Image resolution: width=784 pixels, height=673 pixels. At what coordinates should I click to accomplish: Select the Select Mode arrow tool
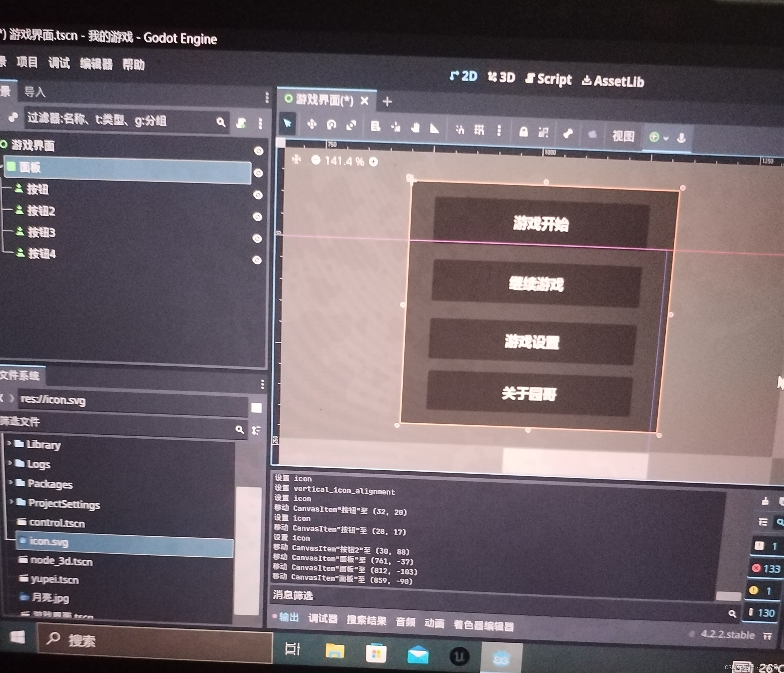[x=288, y=123]
